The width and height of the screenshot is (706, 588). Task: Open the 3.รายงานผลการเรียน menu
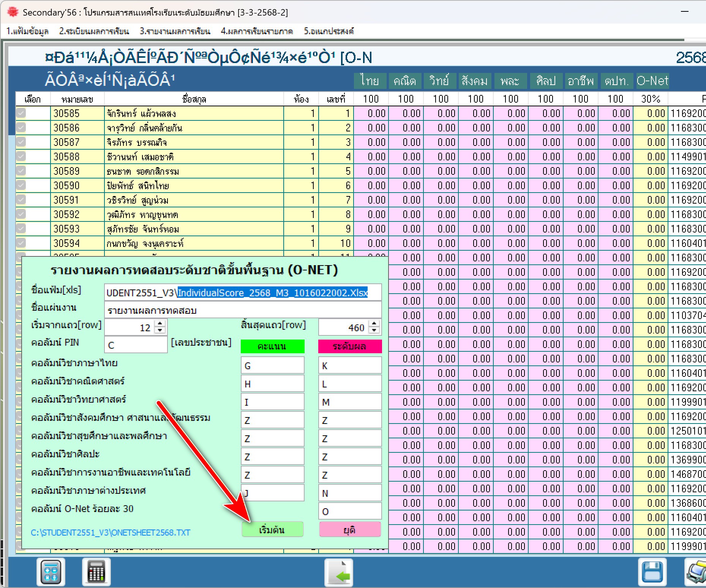[x=175, y=31]
